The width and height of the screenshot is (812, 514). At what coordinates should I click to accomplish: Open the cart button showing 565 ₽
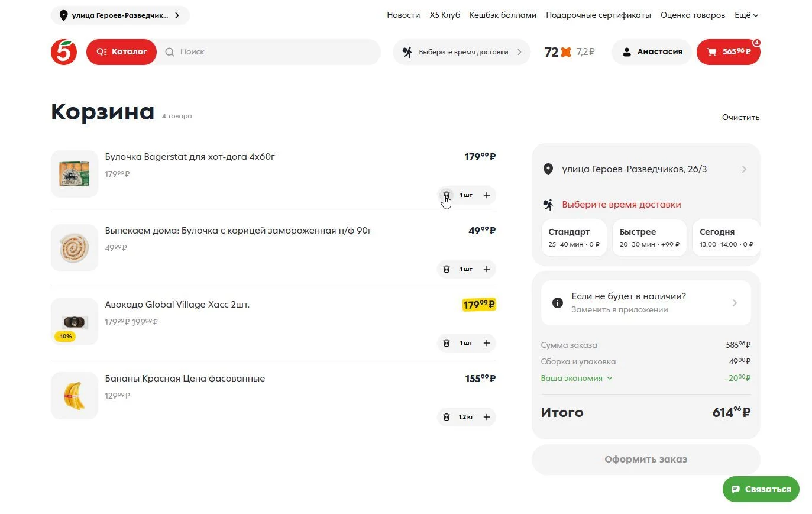tap(728, 52)
